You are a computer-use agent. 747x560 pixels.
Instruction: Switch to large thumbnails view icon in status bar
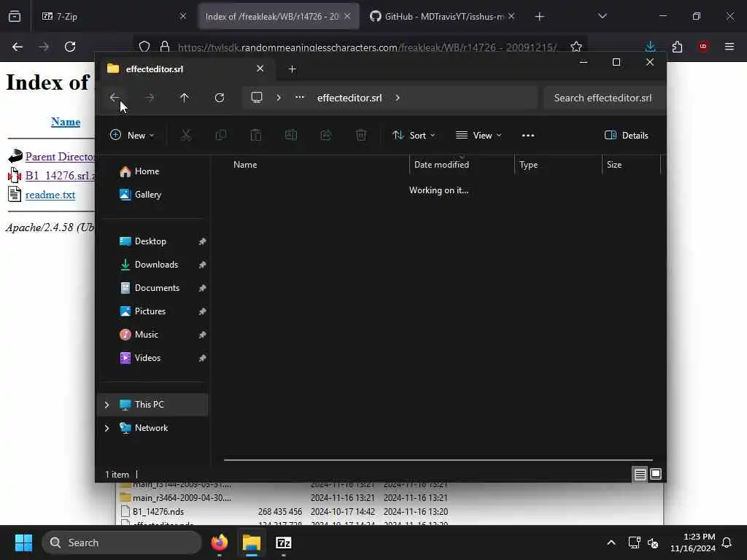pos(656,474)
